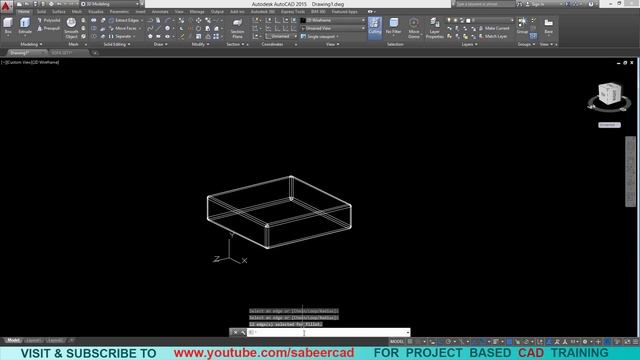The image size is (640, 360).
Task: Select the Extrude tool
Action: coord(25,27)
